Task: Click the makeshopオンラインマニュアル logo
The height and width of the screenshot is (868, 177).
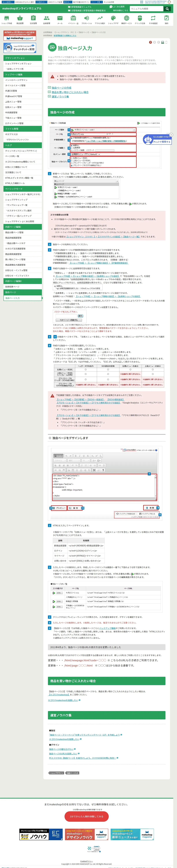Action: pyautogui.click(x=22, y=8)
